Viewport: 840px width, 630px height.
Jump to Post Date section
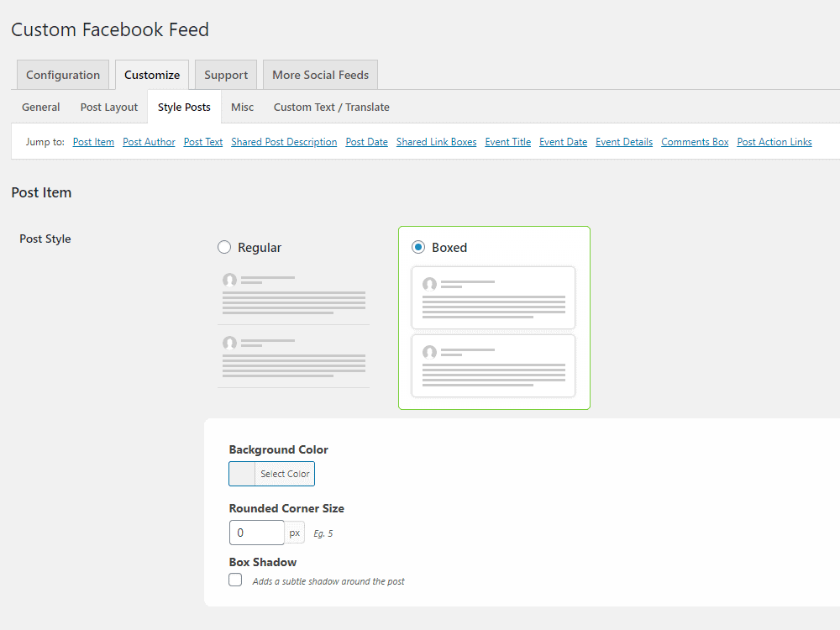(366, 142)
